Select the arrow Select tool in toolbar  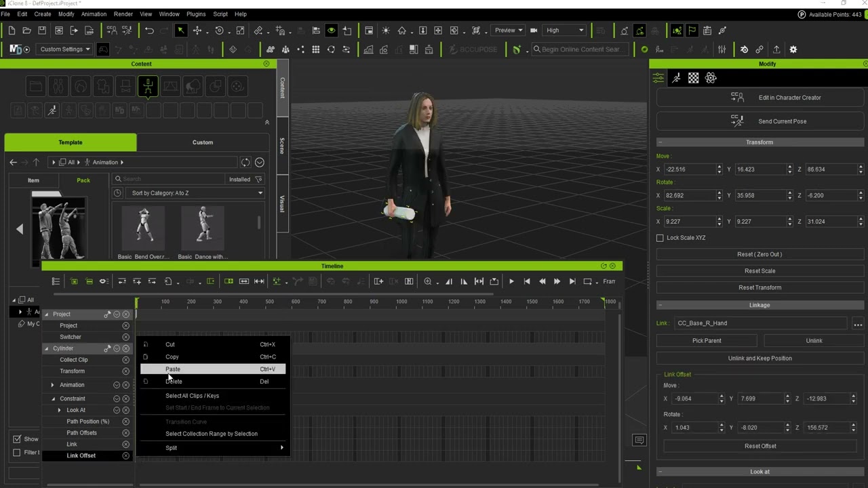click(x=181, y=30)
